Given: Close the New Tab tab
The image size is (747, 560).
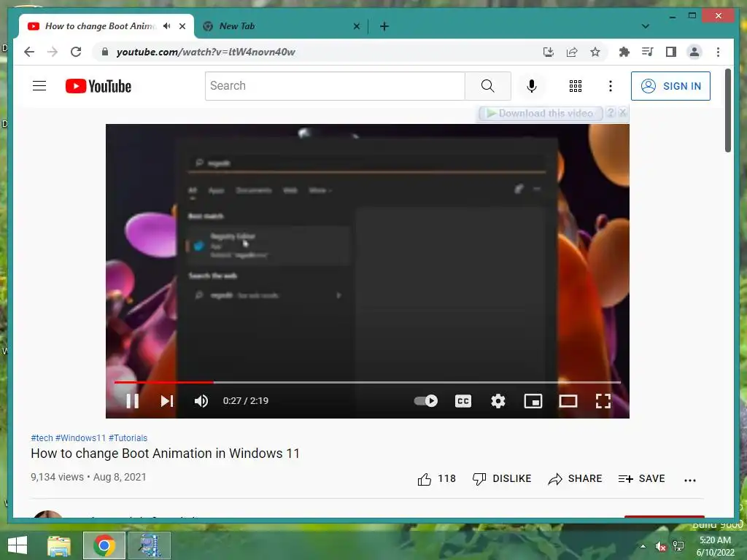Looking at the screenshot, I should pos(356,26).
